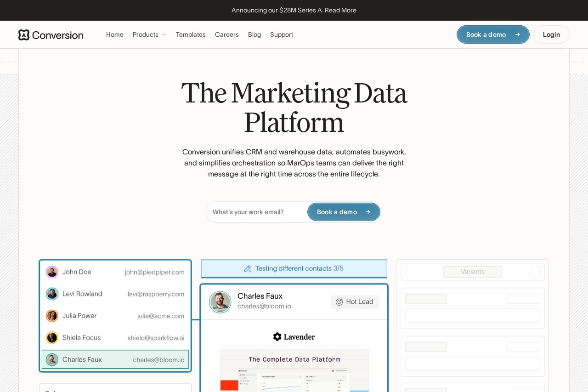
Task: Go to the Careers page
Action: [x=227, y=34]
